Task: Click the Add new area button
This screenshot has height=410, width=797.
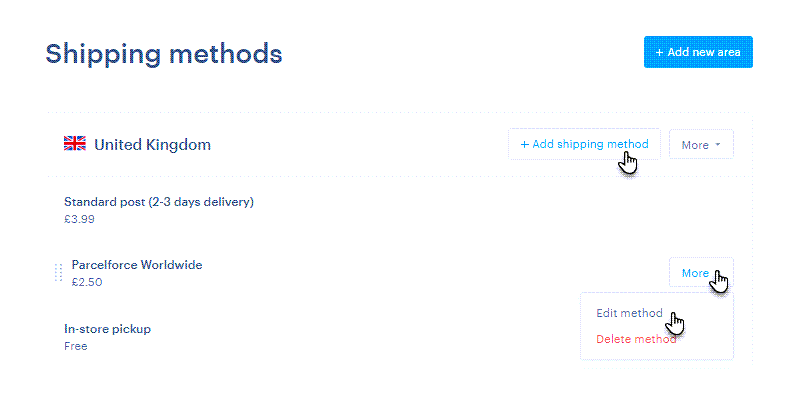Action: [x=698, y=52]
